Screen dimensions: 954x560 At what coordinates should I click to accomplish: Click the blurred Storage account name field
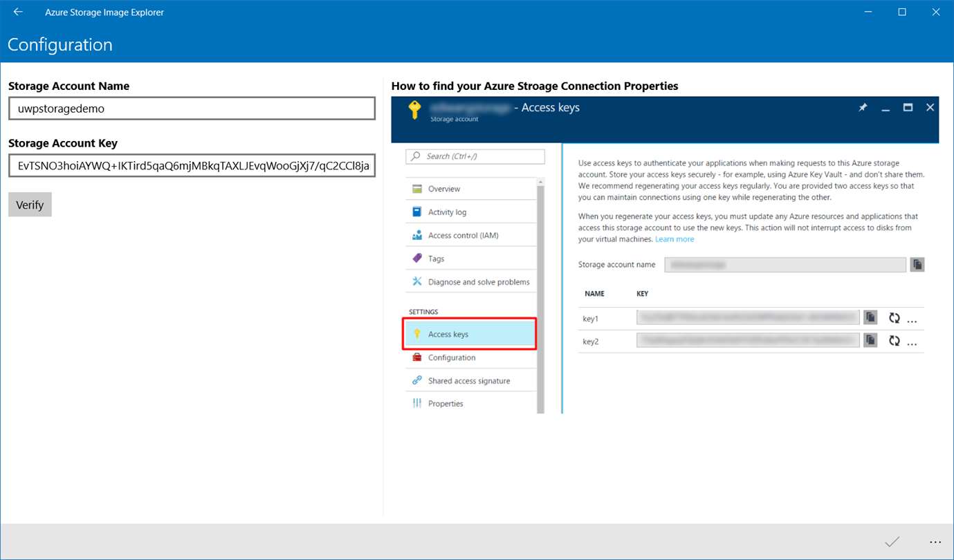(785, 265)
